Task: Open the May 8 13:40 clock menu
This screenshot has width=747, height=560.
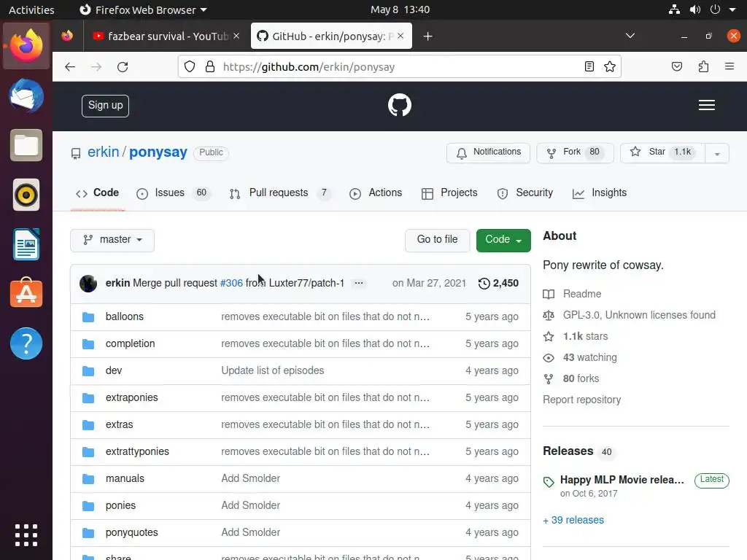Action: pyautogui.click(x=400, y=9)
